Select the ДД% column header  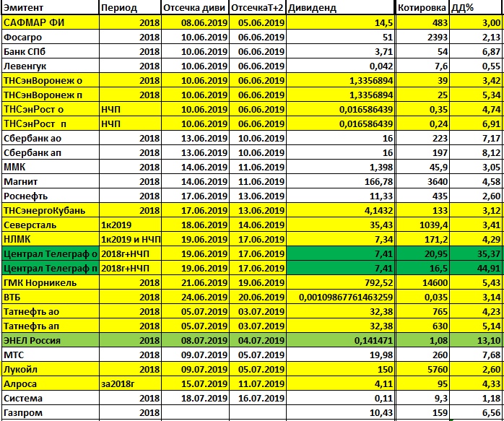pos(477,8)
